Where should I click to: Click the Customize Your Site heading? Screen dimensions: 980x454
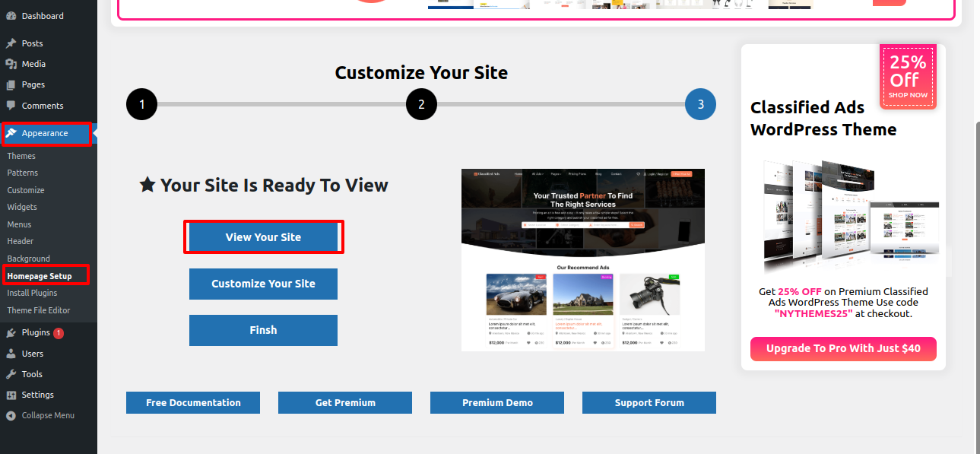point(421,72)
